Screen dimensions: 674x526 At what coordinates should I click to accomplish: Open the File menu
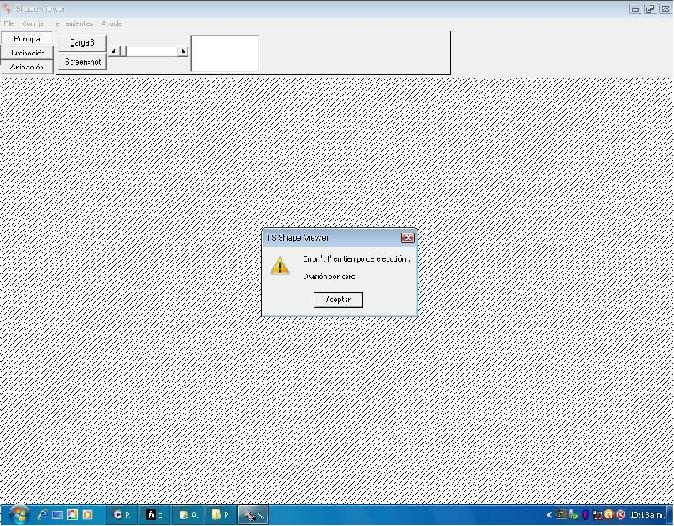tap(8, 23)
